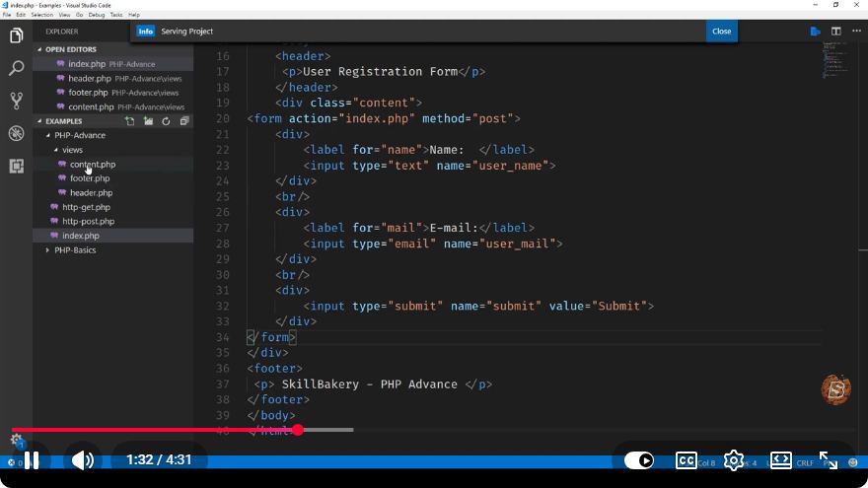The height and width of the screenshot is (488, 868).
Task: Open the Extensions view icon
Action: pyautogui.click(x=16, y=166)
